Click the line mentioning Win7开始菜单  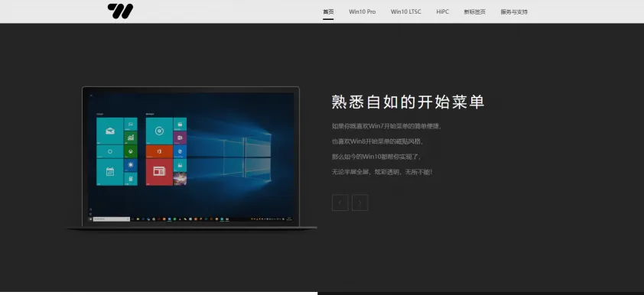(386, 126)
